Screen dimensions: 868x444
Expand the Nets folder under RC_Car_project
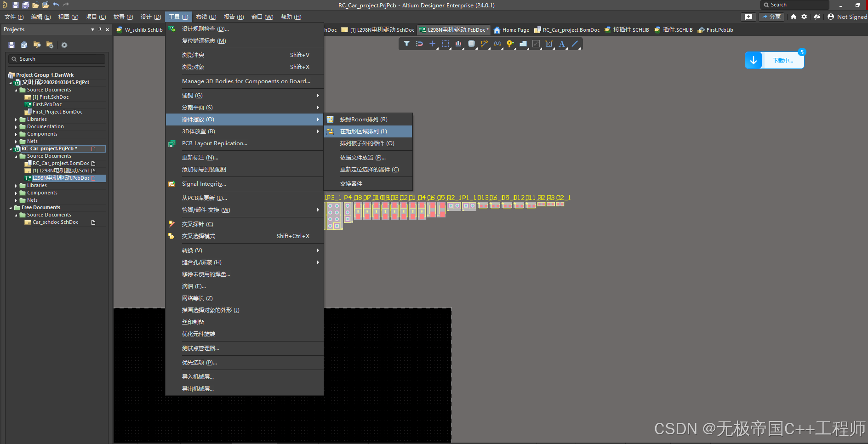coord(16,200)
